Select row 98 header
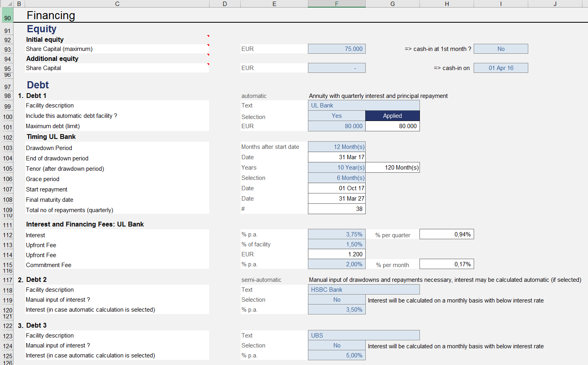 pyautogui.click(x=8, y=96)
